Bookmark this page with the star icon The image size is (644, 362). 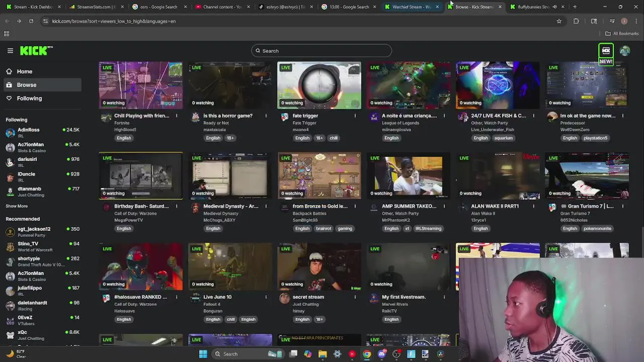pos(559,21)
